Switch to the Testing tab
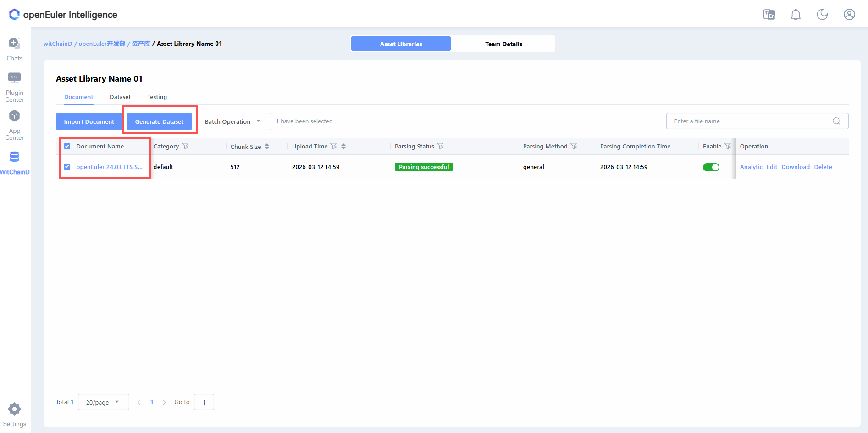 tap(157, 97)
